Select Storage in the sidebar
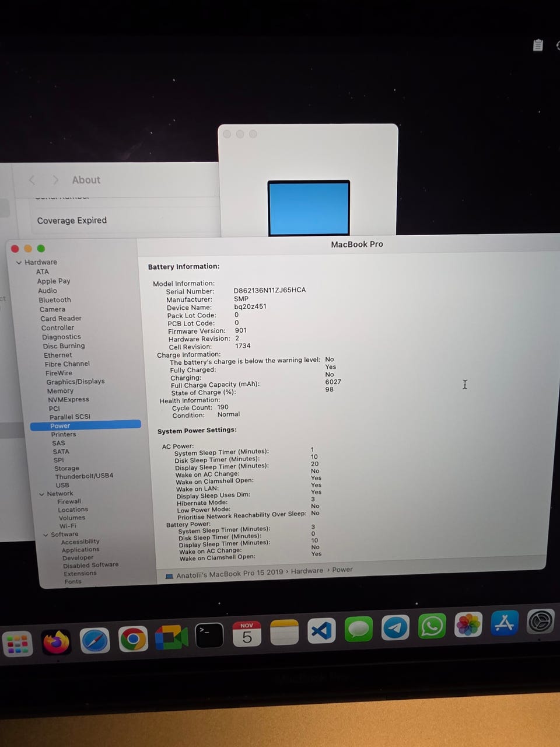560x747 pixels. click(66, 469)
